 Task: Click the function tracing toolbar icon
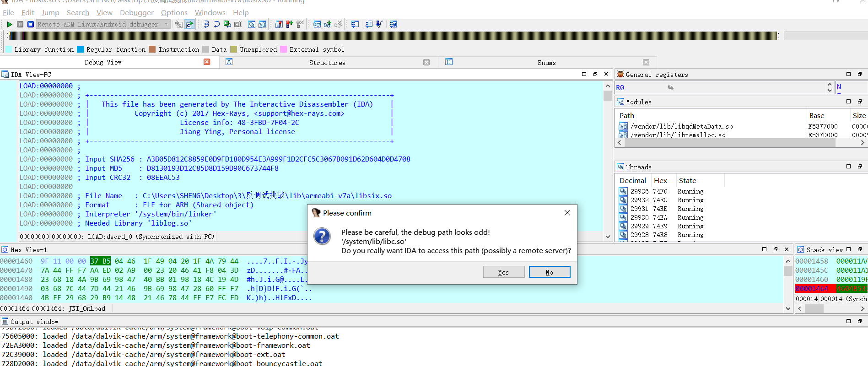(379, 24)
